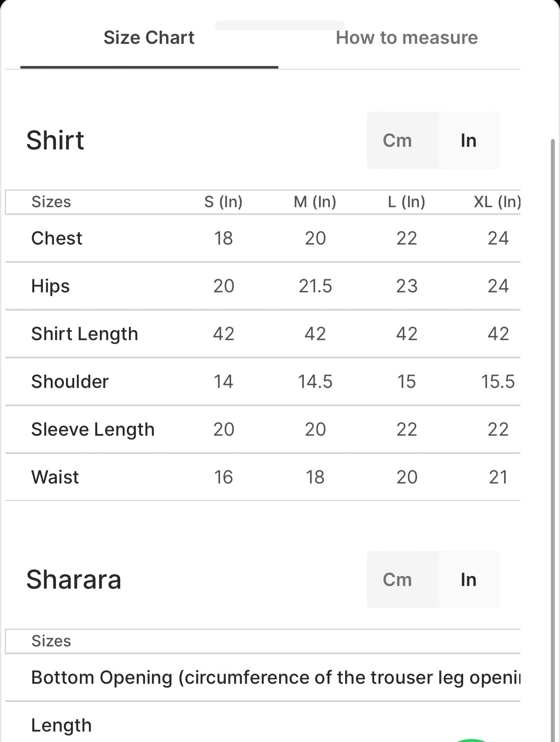Image resolution: width=560 pixels, height=742 pixels.
Task: Select In units for Shirt table
Action: pos(468,140)
